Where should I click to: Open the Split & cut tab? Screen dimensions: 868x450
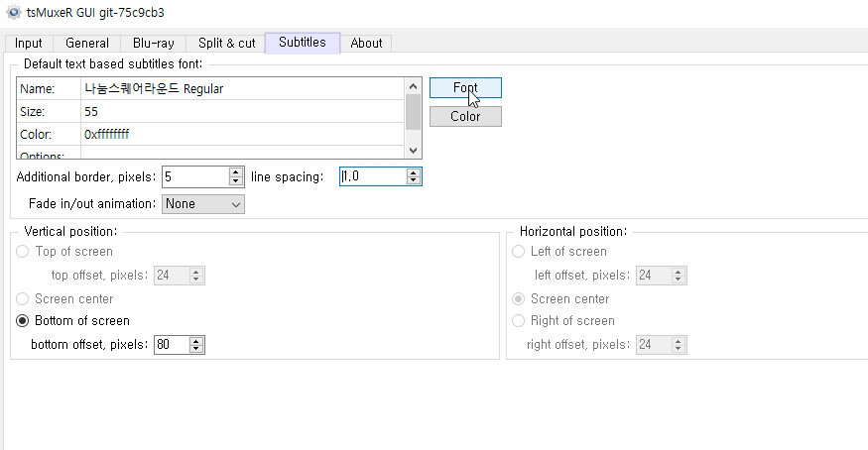226,43
